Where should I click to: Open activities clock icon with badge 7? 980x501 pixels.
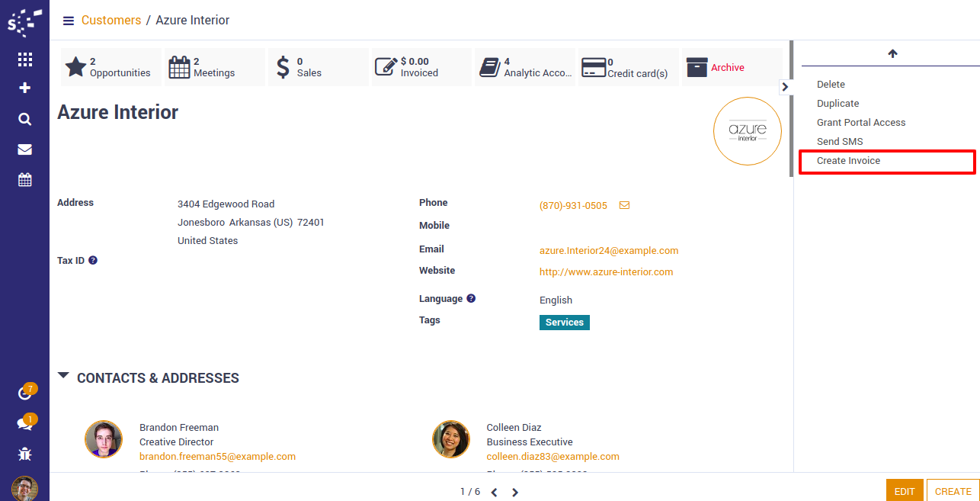click(24, 393)
